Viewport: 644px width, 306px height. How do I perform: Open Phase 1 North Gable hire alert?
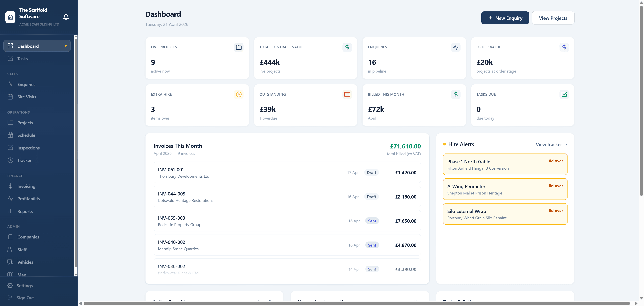click(x=505, y=164)
